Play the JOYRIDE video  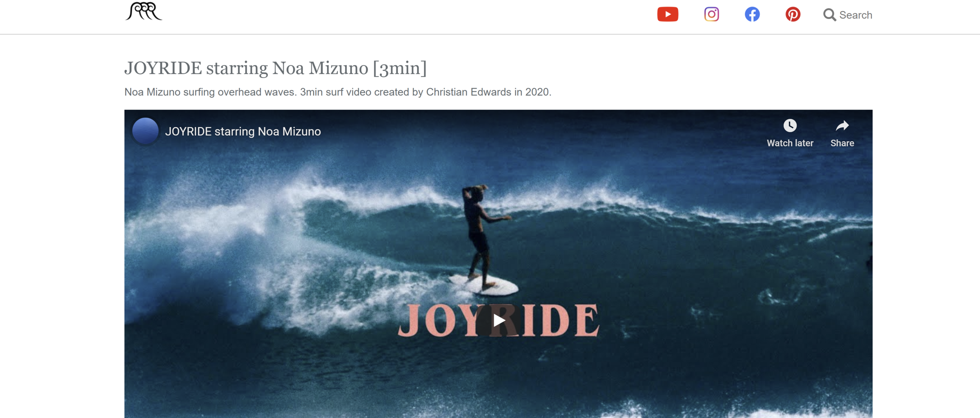[x=498, y=320]
